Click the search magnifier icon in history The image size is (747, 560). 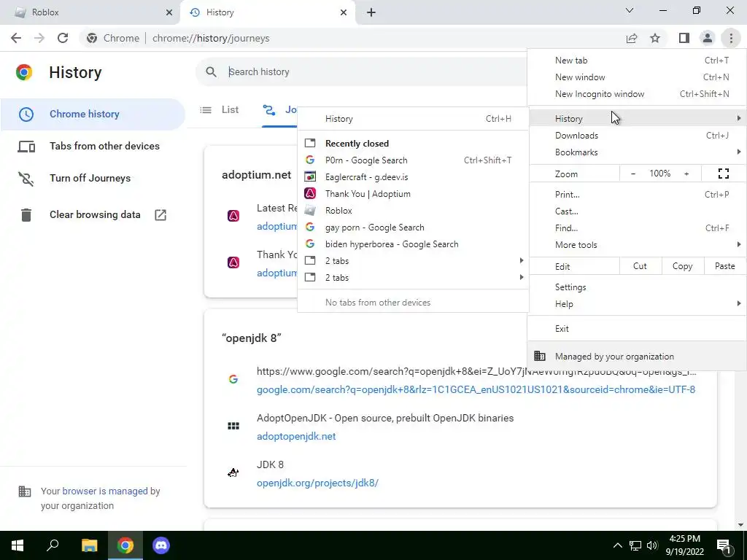click(211, 72)
